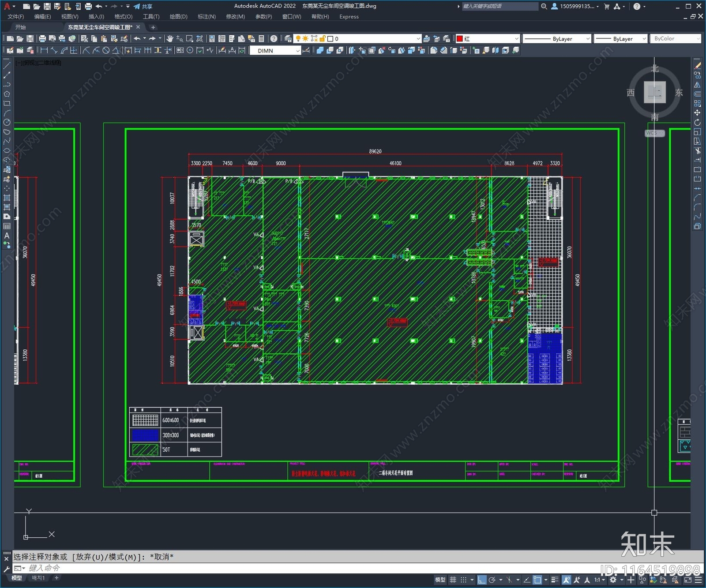Screen dimensions: 706x588
Task: Open the DIMN dimension style dropdown
Action: [x=275, y=51]
